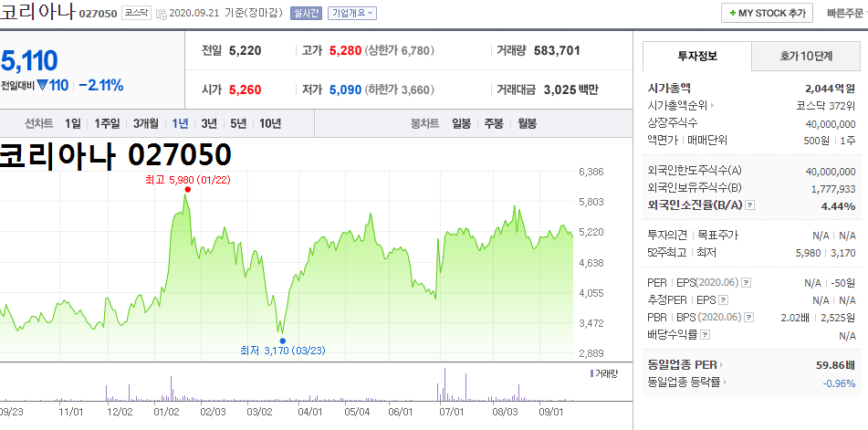Toggle the 실시간 real-time button
Image resolution: width=868 pixels, height=430 pixels.
[306, 14]
